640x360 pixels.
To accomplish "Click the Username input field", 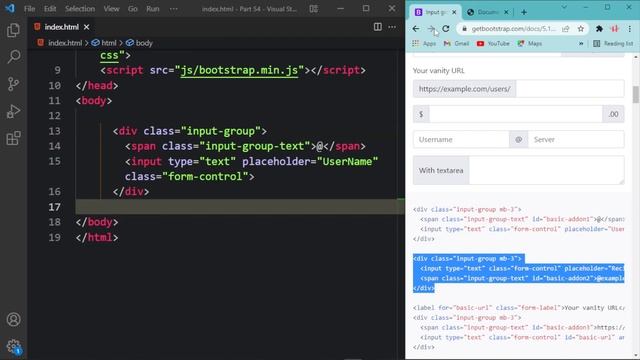I will pyautogui.click(x=461, y=139).
